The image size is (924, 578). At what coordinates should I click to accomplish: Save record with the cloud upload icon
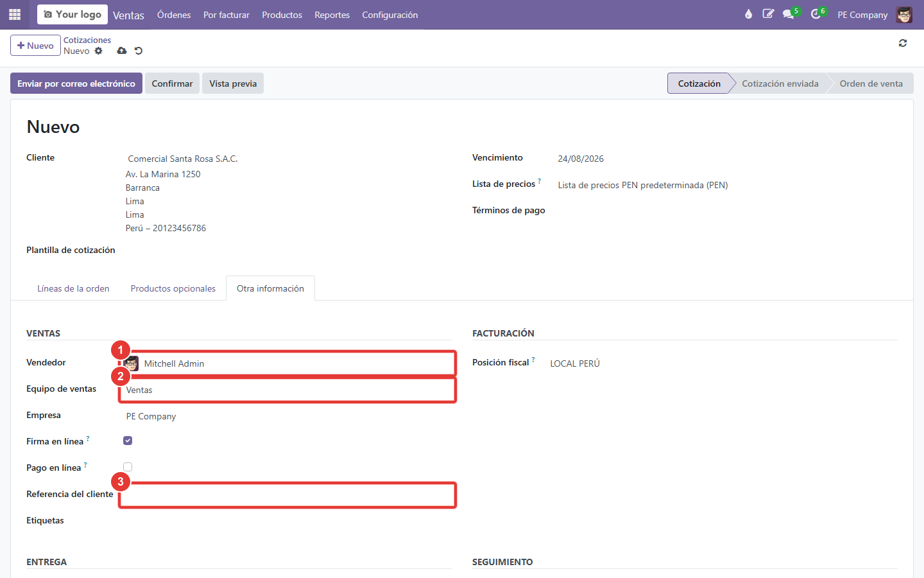tap(122, 51)
